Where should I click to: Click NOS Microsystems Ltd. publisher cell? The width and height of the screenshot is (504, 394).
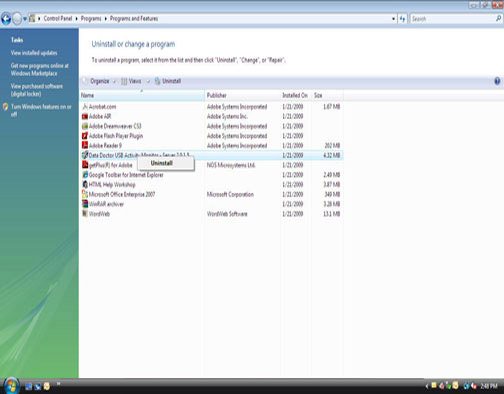[x=231, y=165]
